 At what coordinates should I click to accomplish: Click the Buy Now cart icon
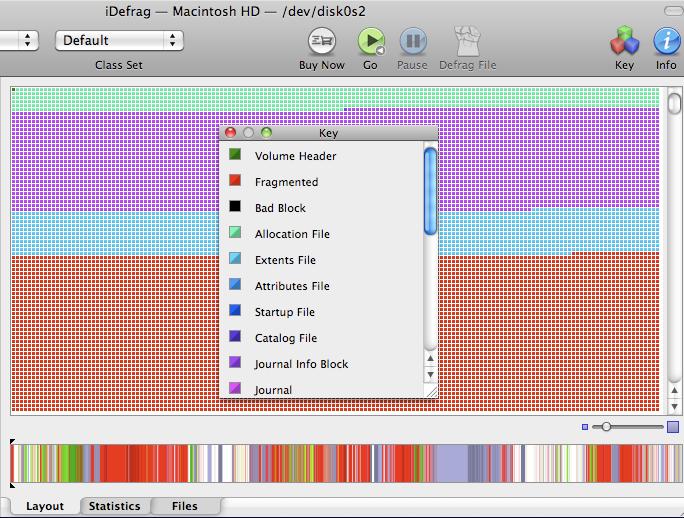321,41
